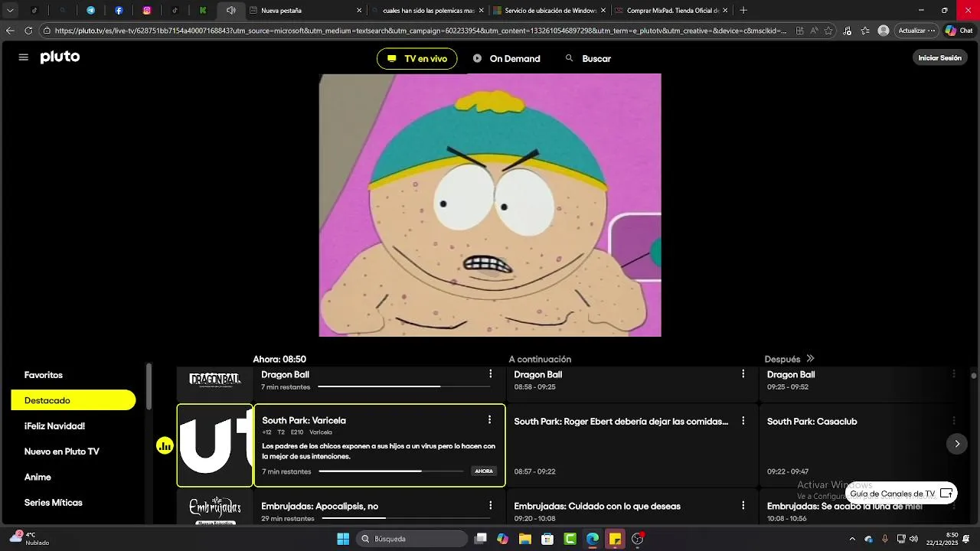Open Guía de Canales de TV
The height and width of the screenshot is (551, 980).
click(x=901, y=494)
